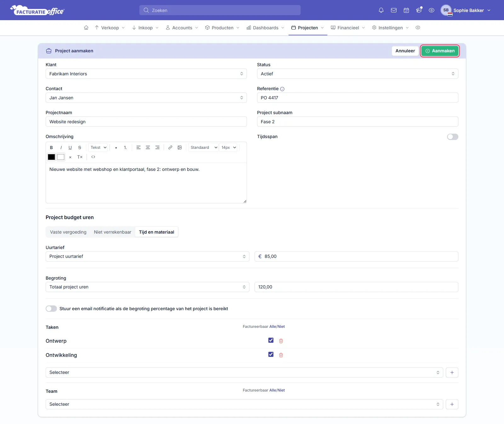Click the graduation cap help icon
Screen dimensions: 504x424
tap(419, 10)
